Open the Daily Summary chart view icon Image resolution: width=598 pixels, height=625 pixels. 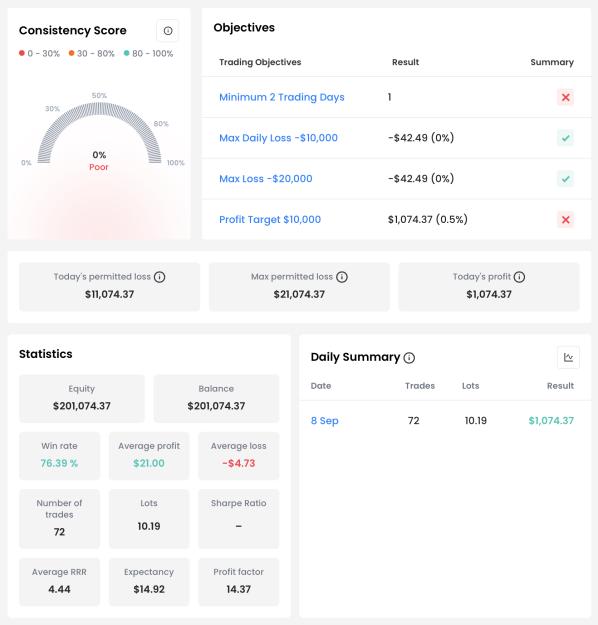[x=568, y=358]
